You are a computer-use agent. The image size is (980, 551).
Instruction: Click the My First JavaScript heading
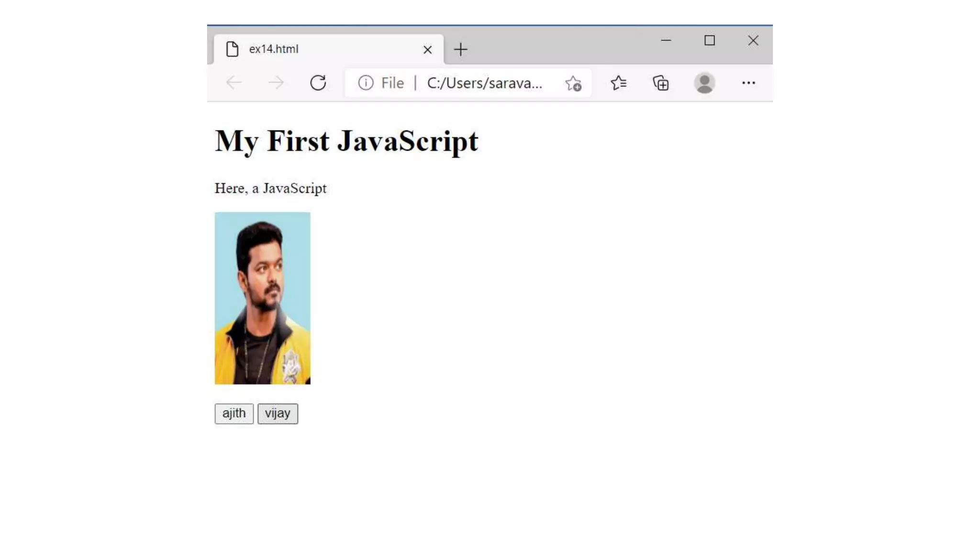point(346,141)
